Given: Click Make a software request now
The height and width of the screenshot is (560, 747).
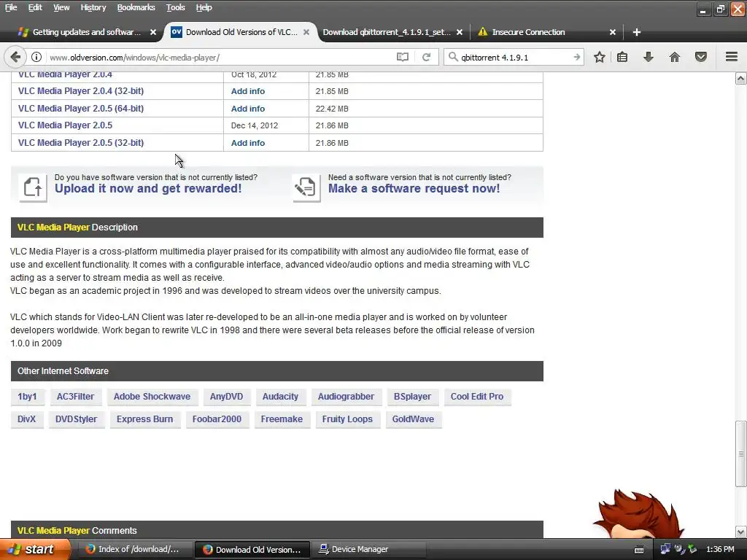Looking at the screenshot, I should [x=414, y=189].
